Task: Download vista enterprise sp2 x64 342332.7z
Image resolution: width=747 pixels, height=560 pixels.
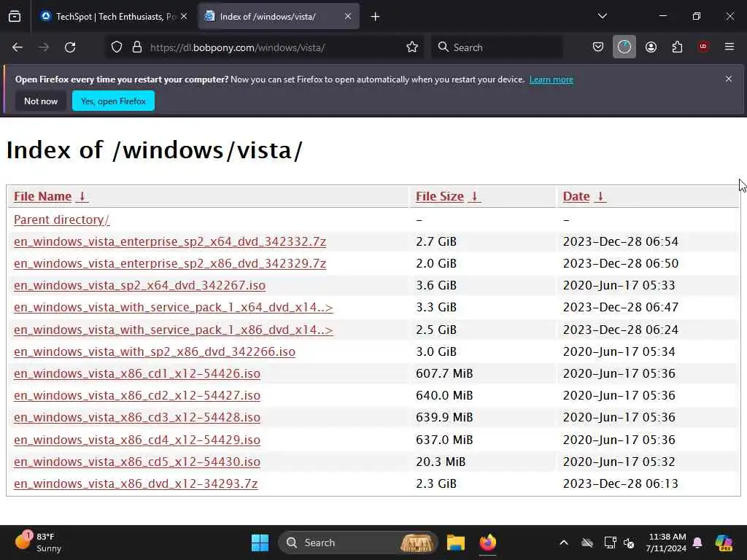Action: [170, 241]
